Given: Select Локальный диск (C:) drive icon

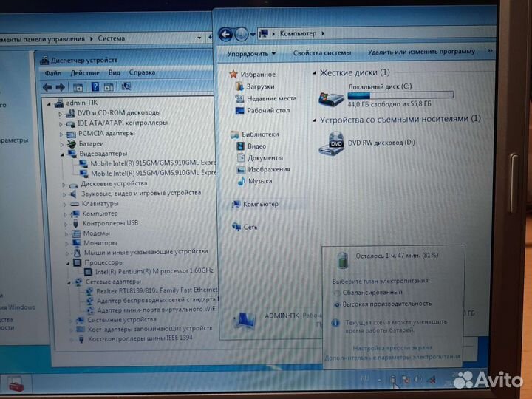Looking at the screenshot, I should [x=331, y=99].
